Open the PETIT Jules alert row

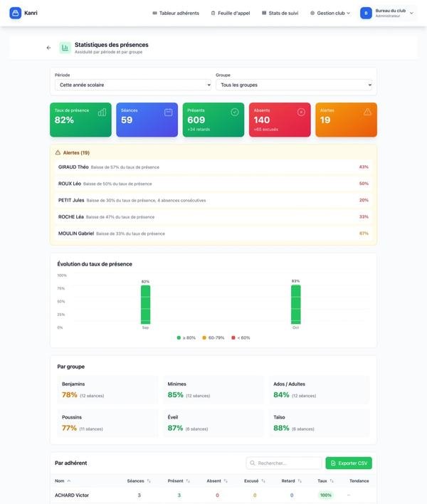tap(213, 200)
